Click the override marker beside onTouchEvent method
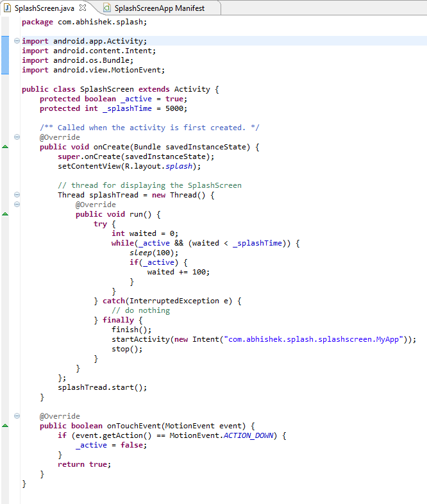 tap(5, 426)
